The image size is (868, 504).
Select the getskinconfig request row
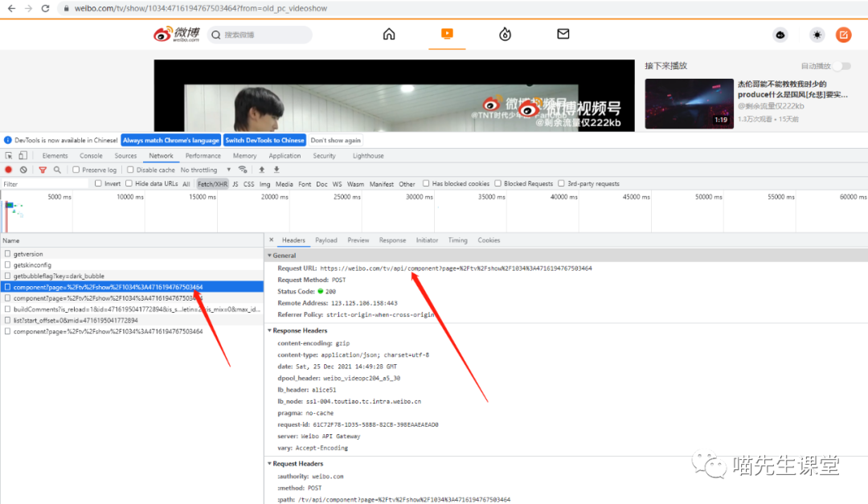[132, 264]
